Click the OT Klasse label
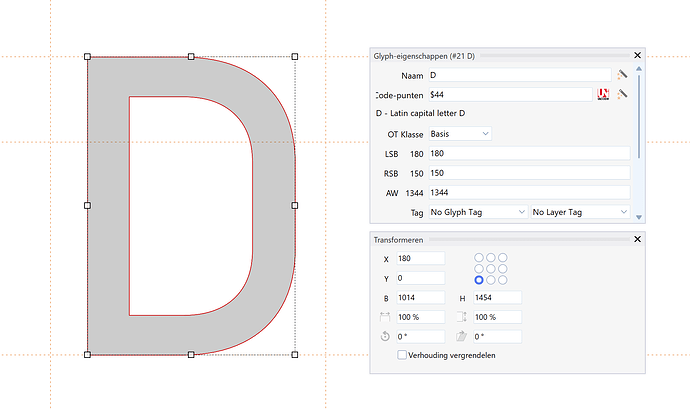The width and height of the screenshot is (690, 409). tap(405, 134)
